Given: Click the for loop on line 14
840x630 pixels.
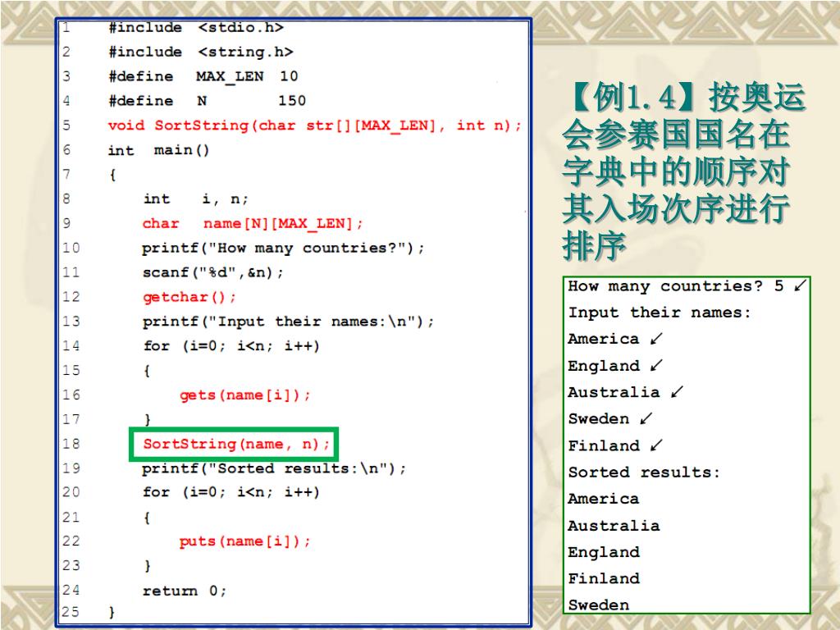Looking at the screenshot, I should tap(231, 346).
